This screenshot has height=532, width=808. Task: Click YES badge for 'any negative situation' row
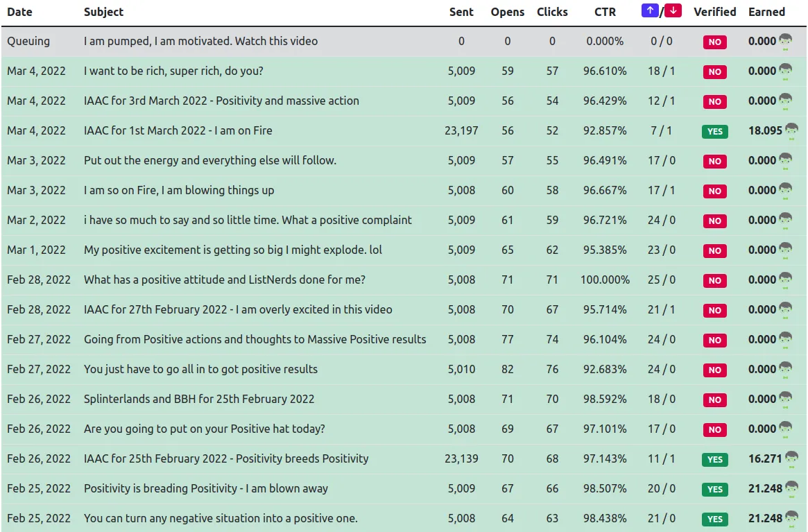715,519
